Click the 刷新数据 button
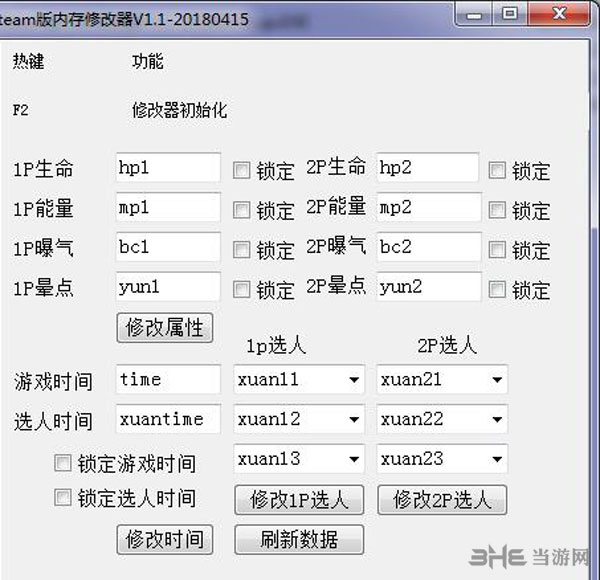The image size is (600, 580). pyautogui.click(x=299, y=539)
